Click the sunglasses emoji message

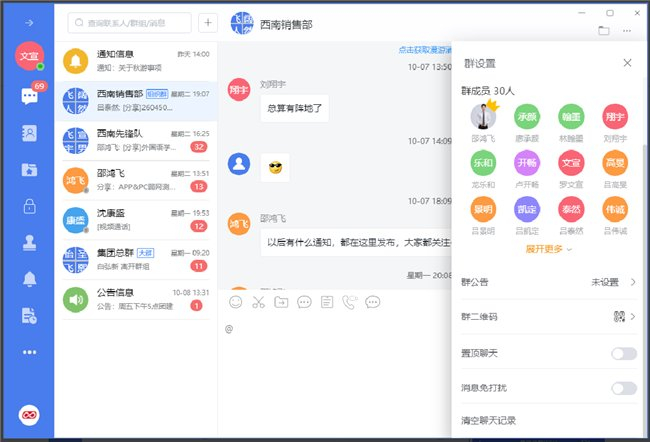pyautogui.click(x=275, y=168)
